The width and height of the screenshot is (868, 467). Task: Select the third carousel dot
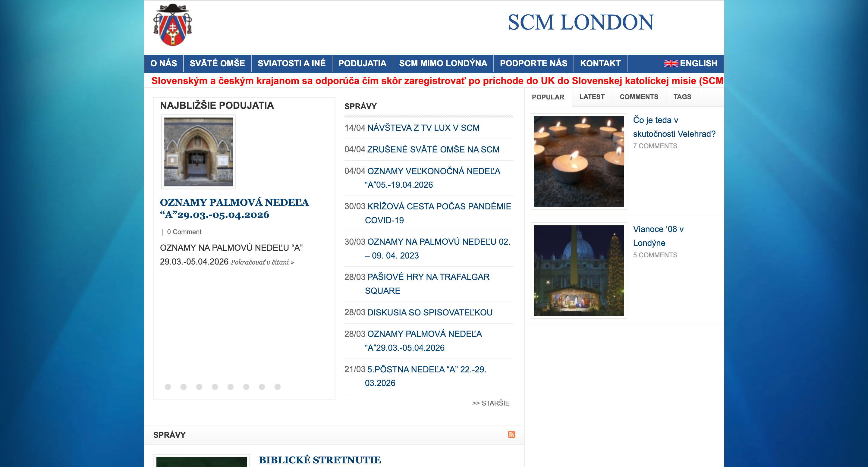[x=199, y=387]
